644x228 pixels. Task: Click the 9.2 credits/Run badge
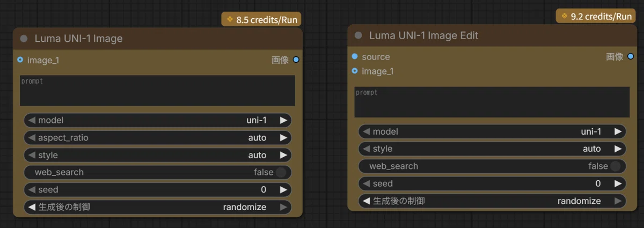click(x=596, y=16)
